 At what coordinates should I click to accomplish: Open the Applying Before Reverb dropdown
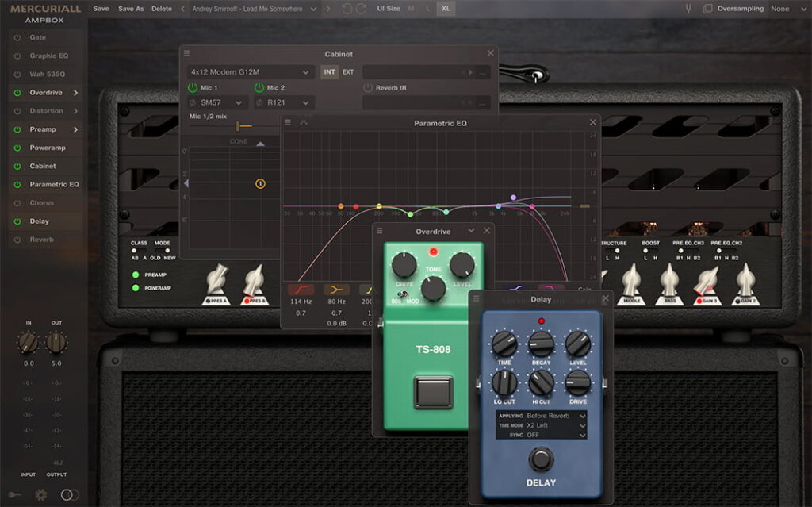[x=541, y=416]
